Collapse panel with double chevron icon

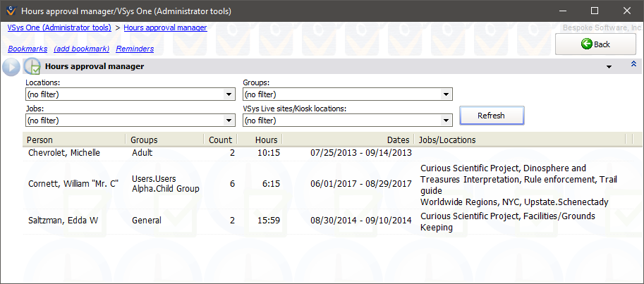pos(633,65)
